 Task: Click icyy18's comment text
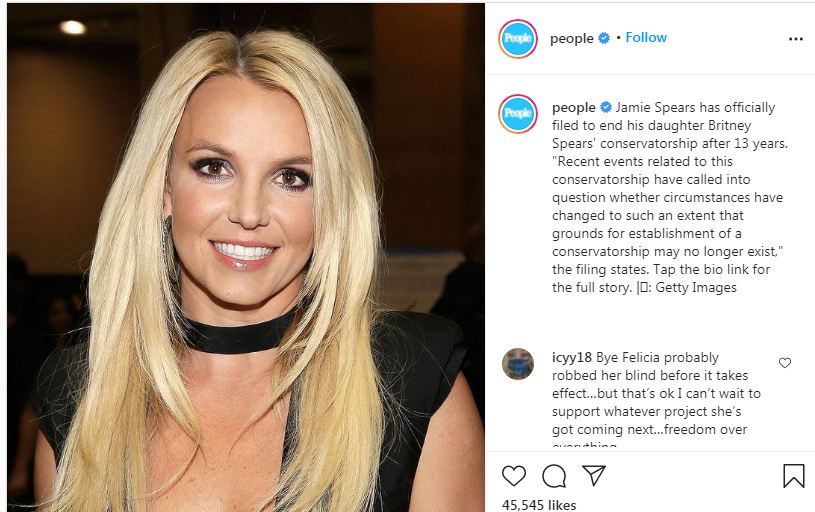click(x=656, y=398)
